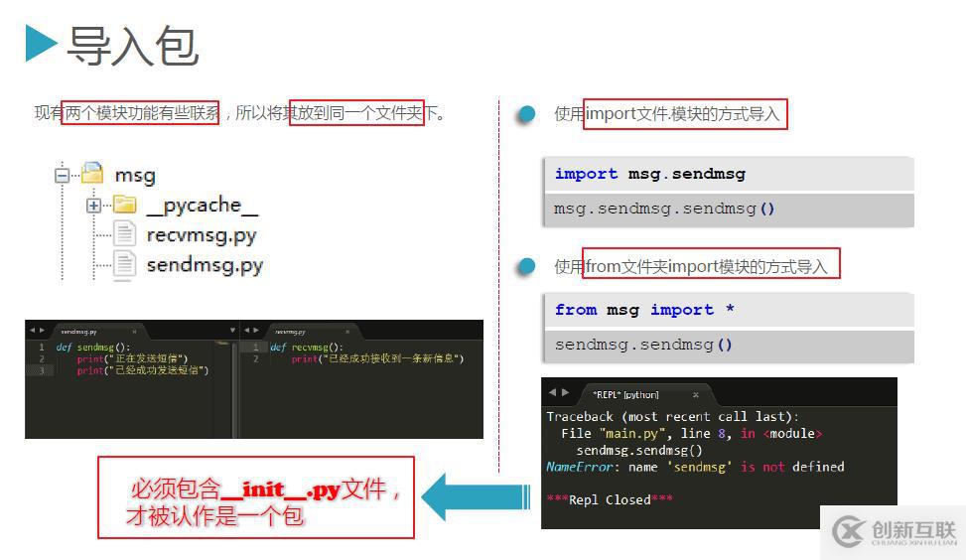This screenshot has height=560, width=966.
Task: Go to the next tab in the recvmsg pane
Action: (256, 331)
